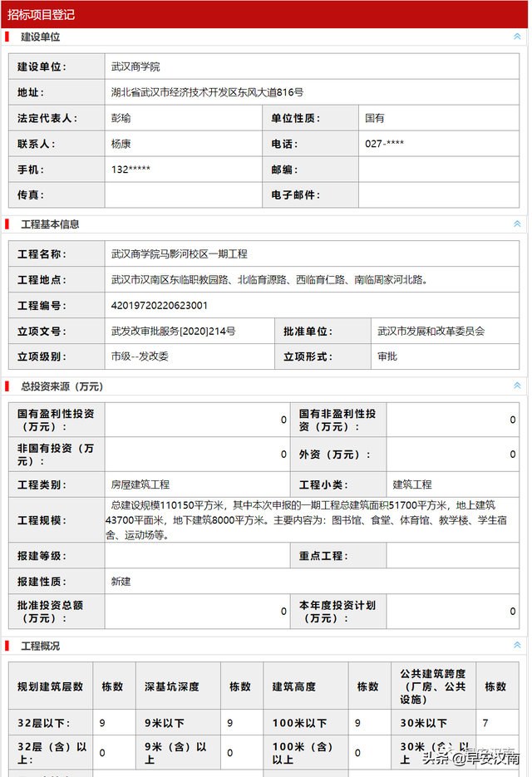
Task: Collapse the 工程基本信息 section
Action: click(517, 224)
